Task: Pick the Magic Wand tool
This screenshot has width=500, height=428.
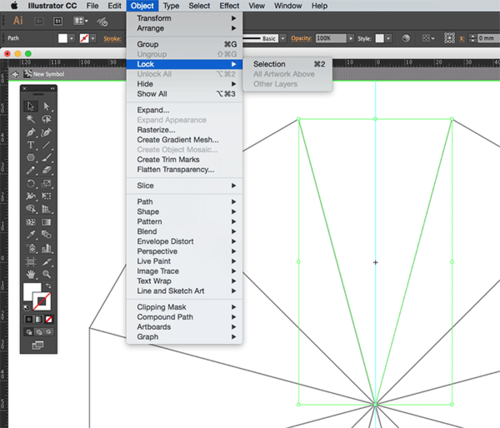Action: [x=31, y=119]
